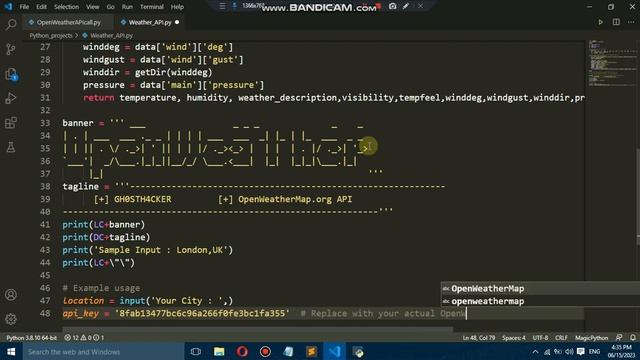
Task: Open the Windows Start menu
Action: pyautogui.click(x=11, y=351)
